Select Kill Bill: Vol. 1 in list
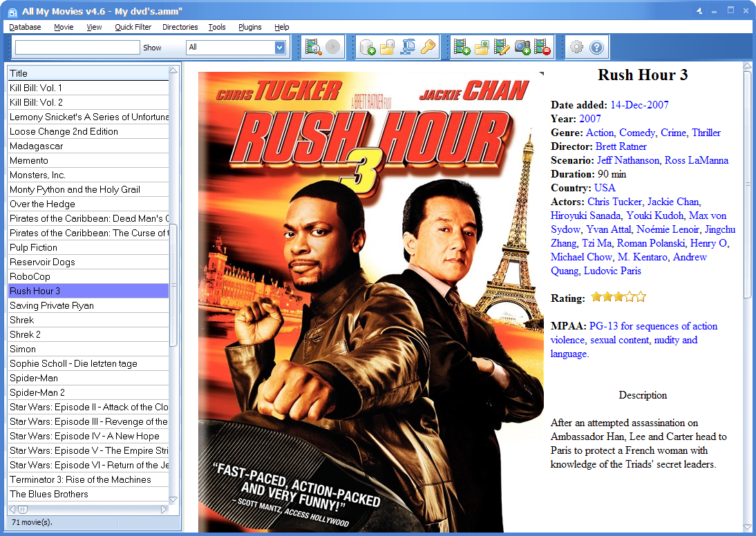Viewport: 756px width, 536px height. (88, 88)
